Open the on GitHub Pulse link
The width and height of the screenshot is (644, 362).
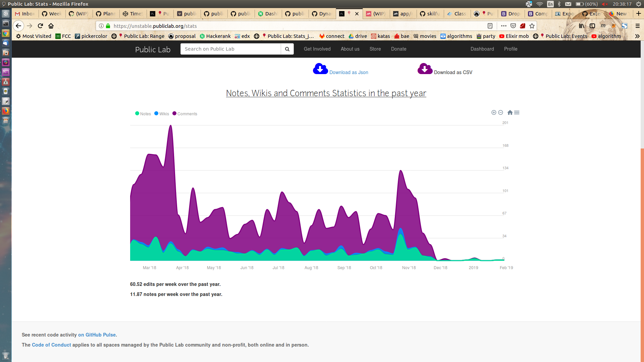(x=97, y=335)
